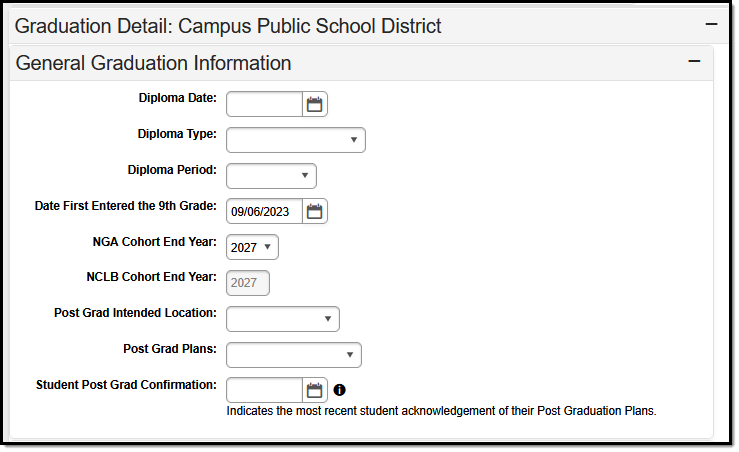This screenshot has width=739, height=452.
Task: Click the Graduation Detail header title
Action: click(228, 25)
